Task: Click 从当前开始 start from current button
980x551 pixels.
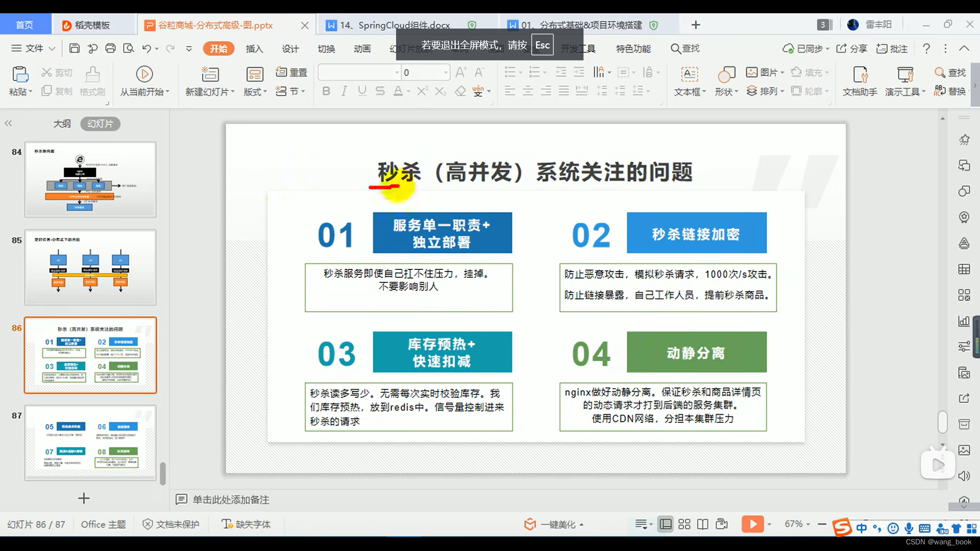Action: tap(145, 80)
